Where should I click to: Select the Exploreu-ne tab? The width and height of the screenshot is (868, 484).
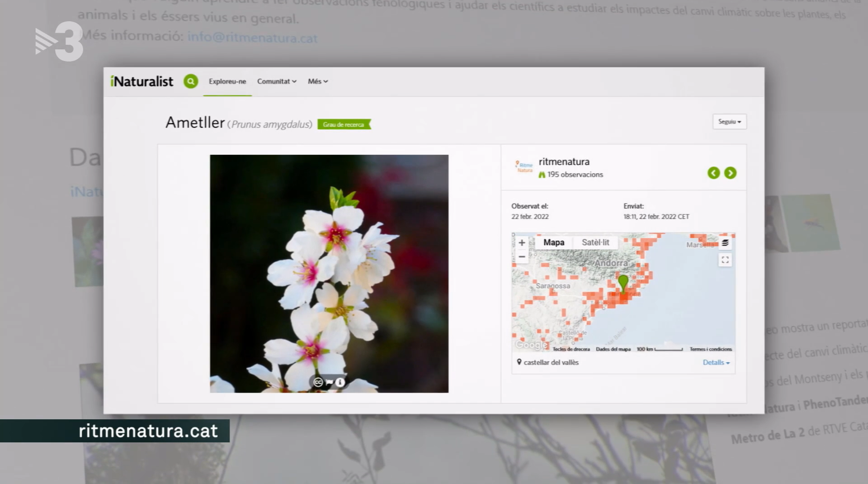click(227, 81)
